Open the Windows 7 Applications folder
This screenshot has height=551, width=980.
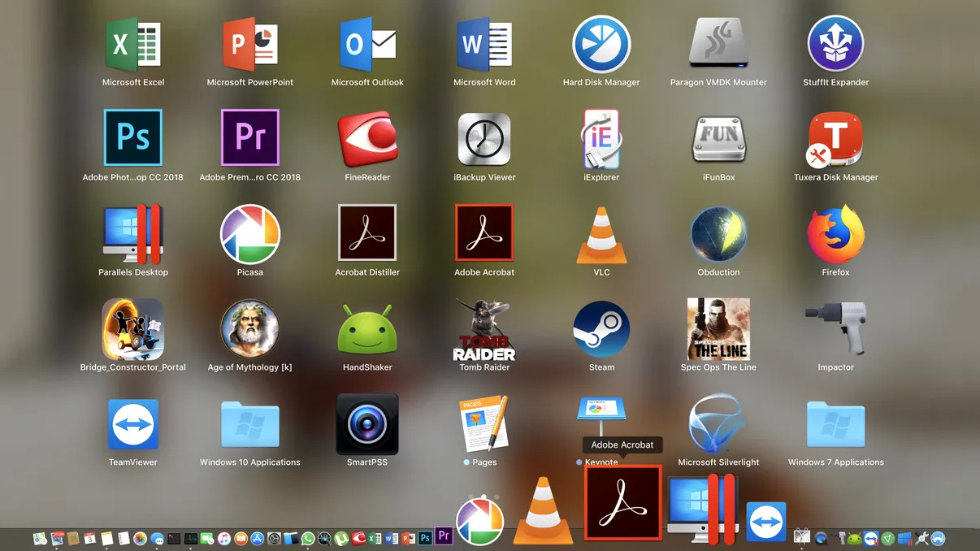pos(835,422)
